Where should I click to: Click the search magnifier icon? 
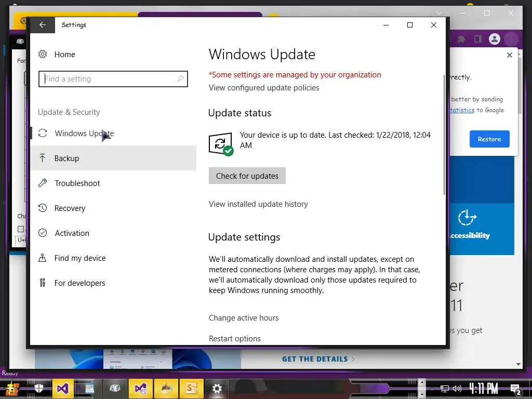pos(180,79)
